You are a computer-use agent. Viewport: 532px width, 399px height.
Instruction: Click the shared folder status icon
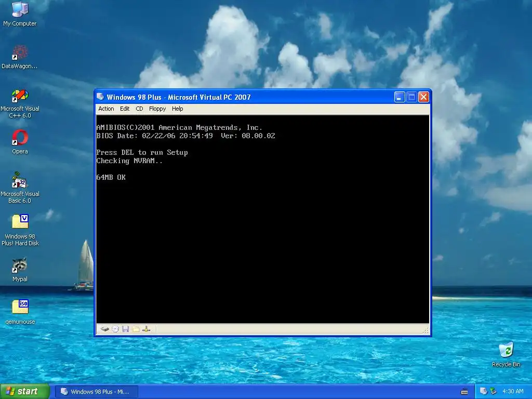point(136,329)
